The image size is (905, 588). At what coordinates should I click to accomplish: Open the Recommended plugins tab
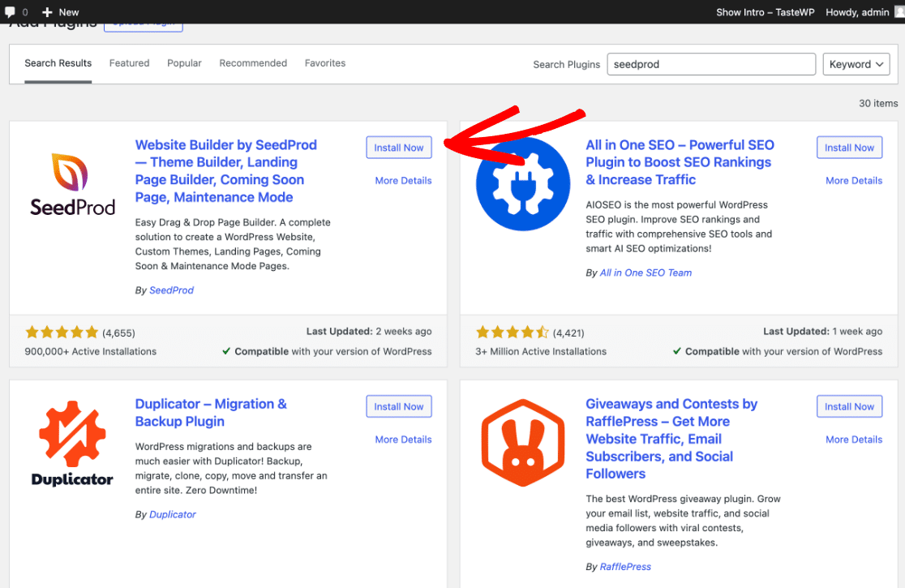pos(253,63)
